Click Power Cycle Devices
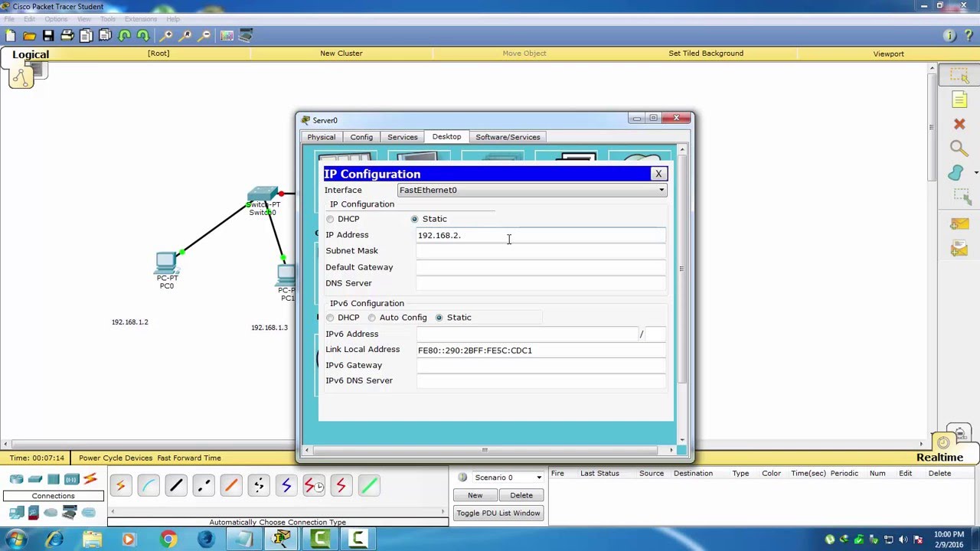Image resolution: width=980 pixels, height=551 pixels. 116,458
